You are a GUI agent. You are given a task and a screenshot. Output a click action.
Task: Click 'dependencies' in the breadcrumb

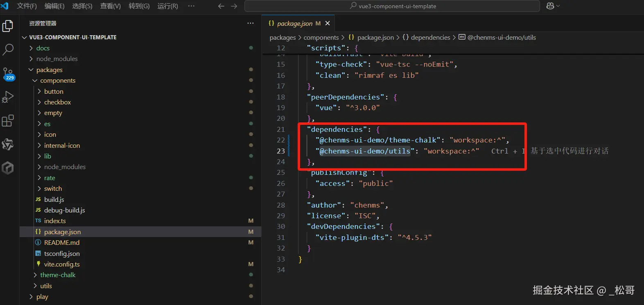coord(430,37)
